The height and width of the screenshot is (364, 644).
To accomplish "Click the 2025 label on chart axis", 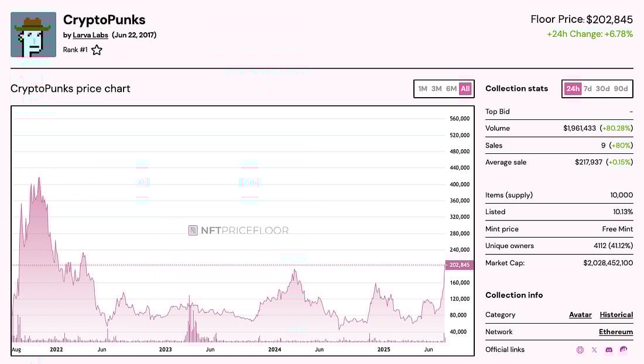I will (x=383, y=349).
